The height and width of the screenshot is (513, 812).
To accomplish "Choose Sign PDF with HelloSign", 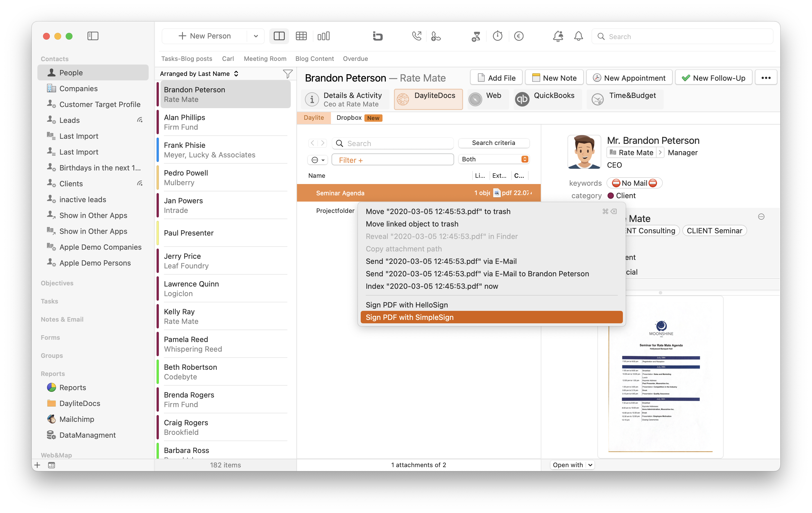I will tap(491, 305).
